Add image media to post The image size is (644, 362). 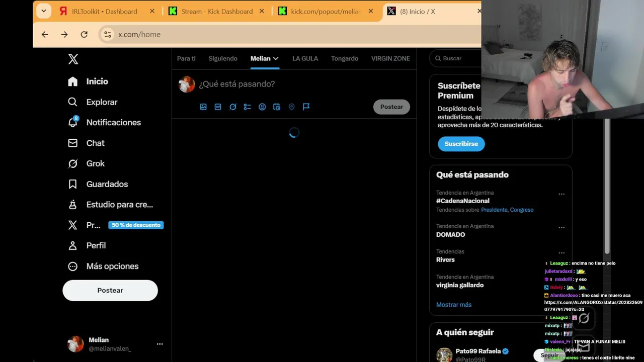[203, 107]
